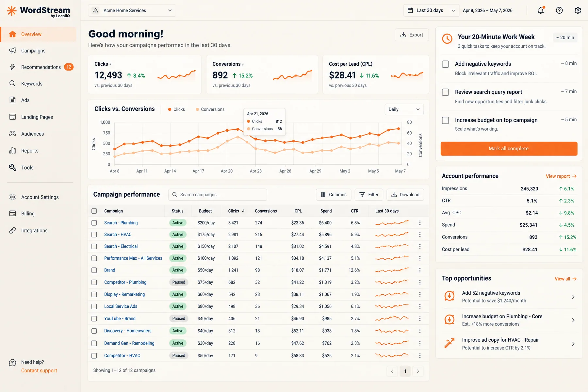The height and width of the screenshot is (392, 588).
Task: Select the Search - HVAC row checkbox
Action: [94, 235]
